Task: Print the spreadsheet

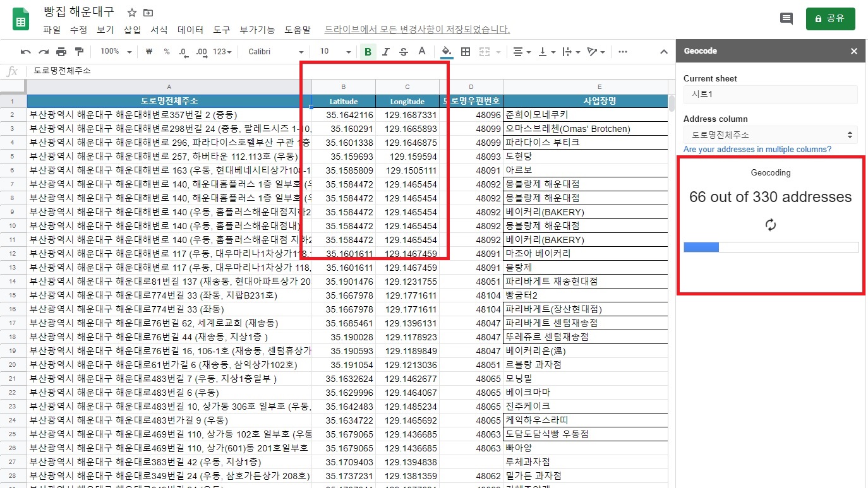Action: 61,52
